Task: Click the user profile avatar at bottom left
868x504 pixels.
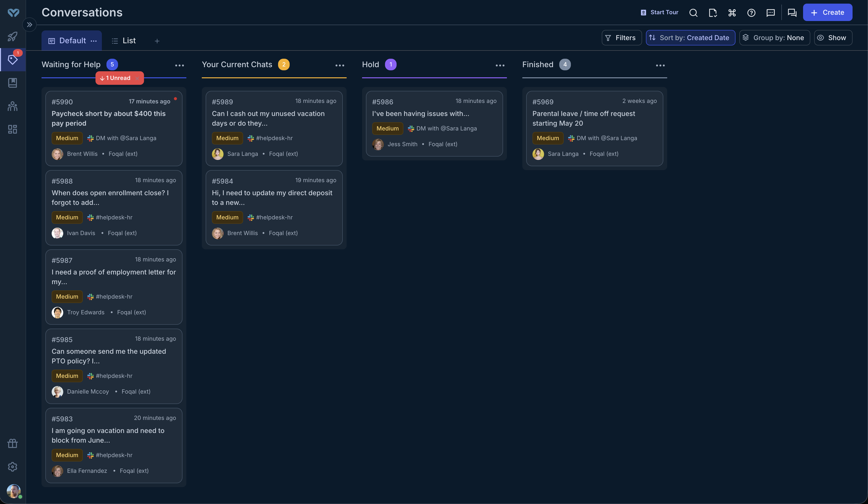Action: [x=14, y=491]
